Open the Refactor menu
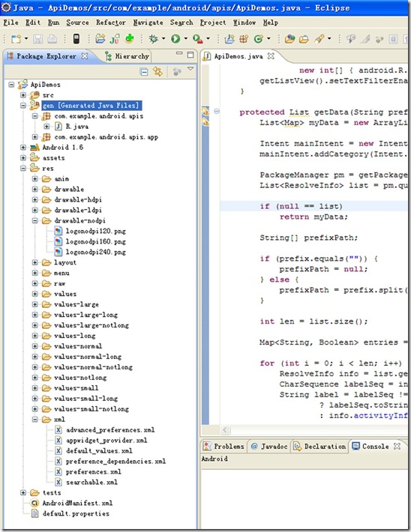 111,22
